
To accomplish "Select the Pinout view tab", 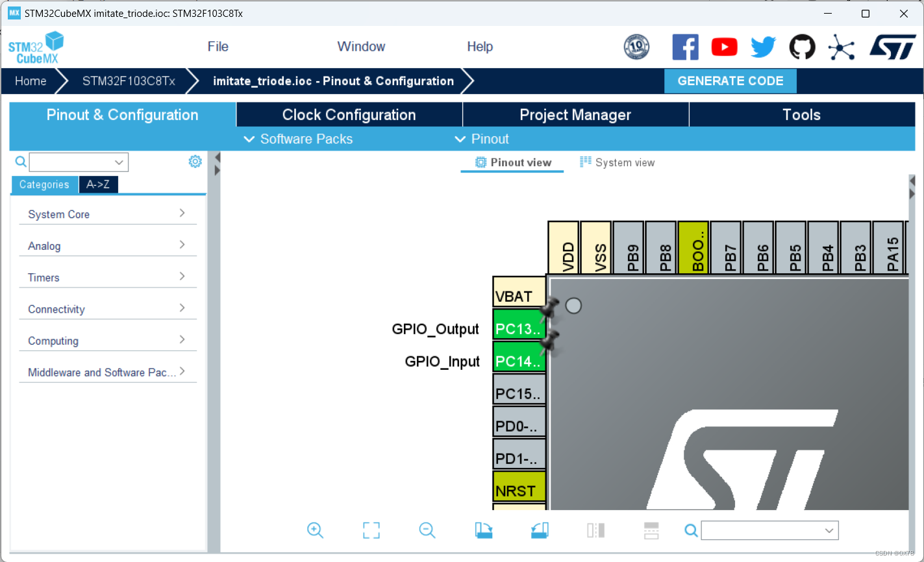I will point(513,162).
